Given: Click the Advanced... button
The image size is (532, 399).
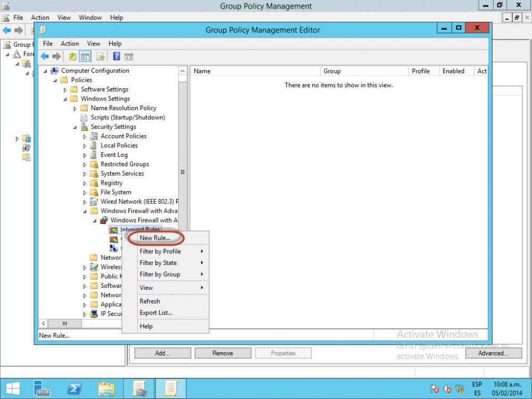Looking at the screenshot, I should coord(494,353).
